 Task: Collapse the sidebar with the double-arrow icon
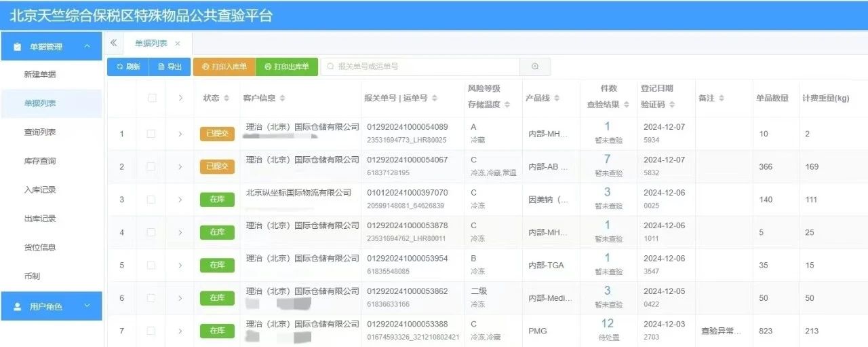click(x=113, y=43)
